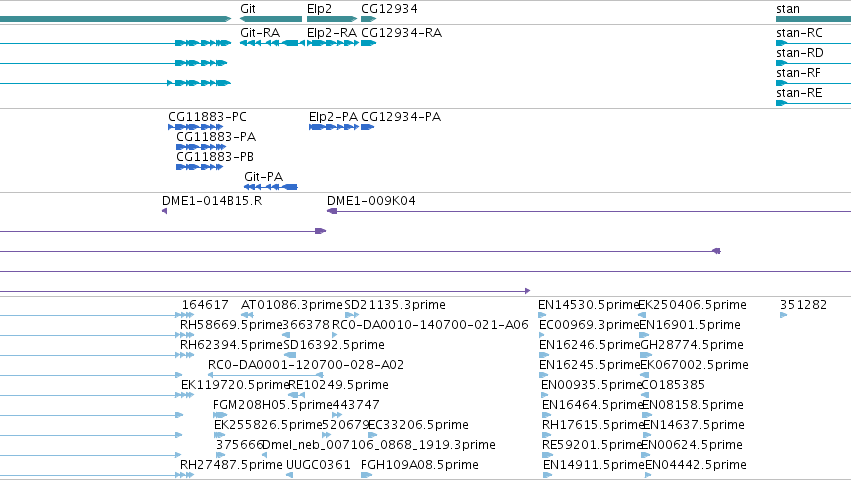This screenshot has width=851, height=480.
Task: Click the EN16464.5prime EST label
Action: (593, 406)
